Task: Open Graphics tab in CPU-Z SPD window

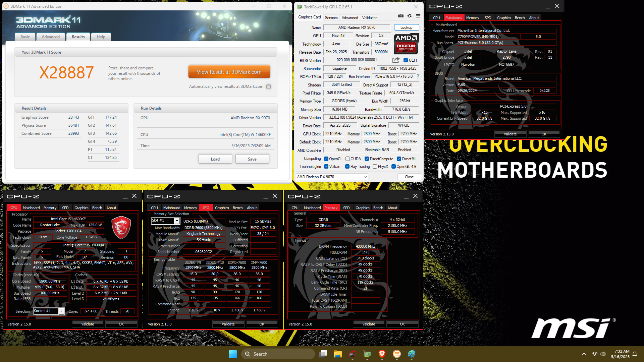Action: point(222,208)
